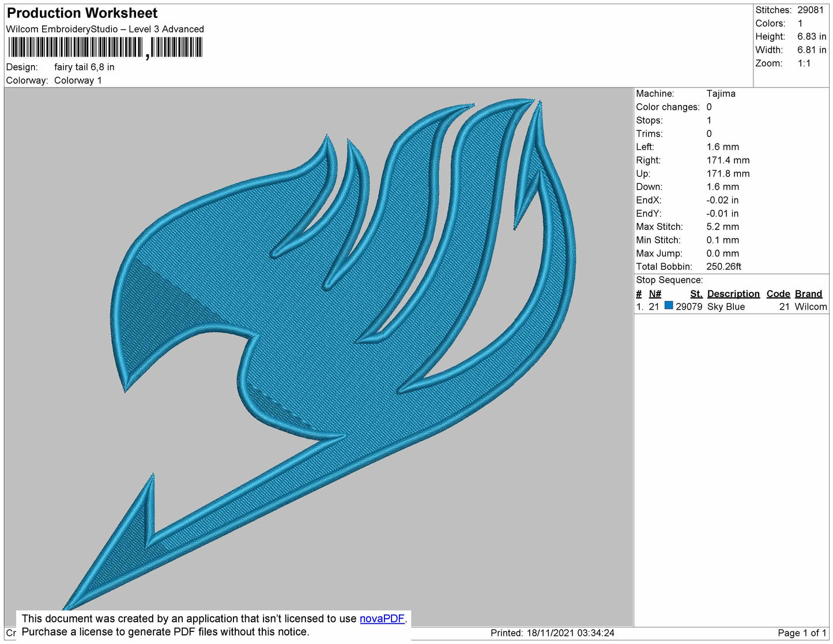Select the Left value 1.6 mm
Image resolution: width=833 pixels, height=644 pixels.
click(x=722, y=146)
